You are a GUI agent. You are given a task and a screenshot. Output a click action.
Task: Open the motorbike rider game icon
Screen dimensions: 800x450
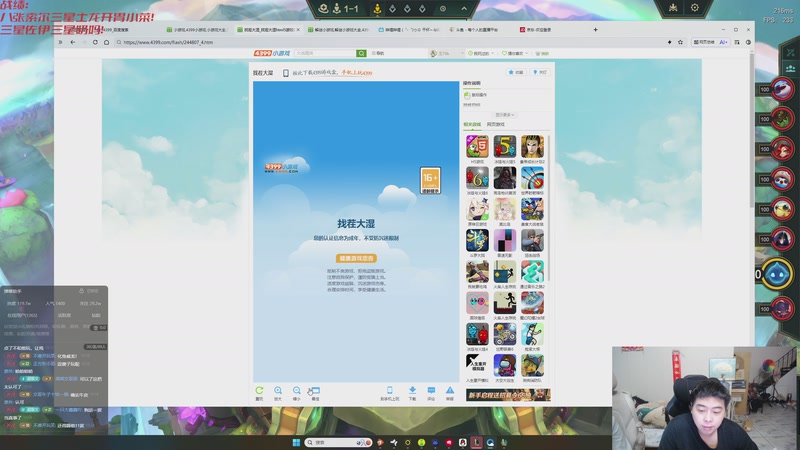pos(505,334)
